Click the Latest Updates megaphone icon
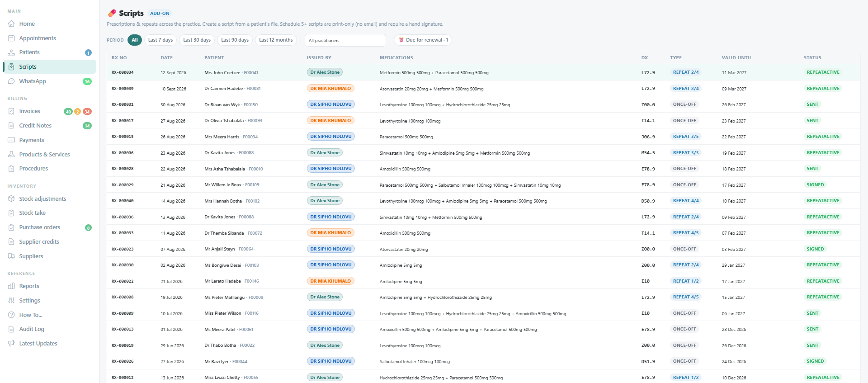This screenshot has width=868, height=383. tap(11, 344)
